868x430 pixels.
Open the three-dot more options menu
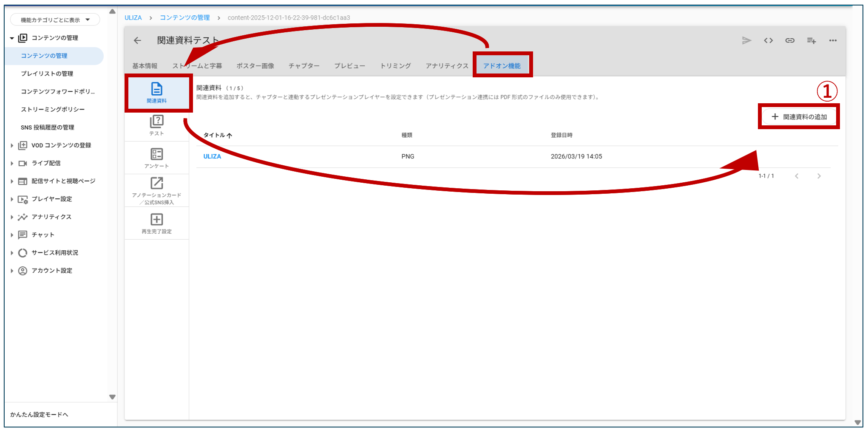[833, 40]
